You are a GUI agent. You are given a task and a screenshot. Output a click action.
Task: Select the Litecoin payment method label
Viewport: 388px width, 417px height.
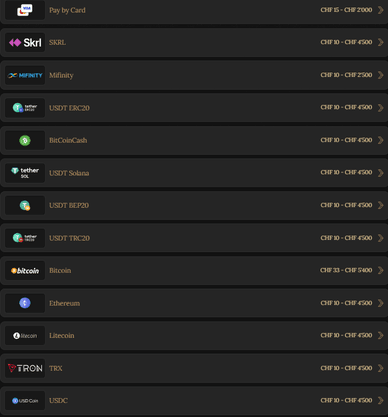[x=62, y=336]
